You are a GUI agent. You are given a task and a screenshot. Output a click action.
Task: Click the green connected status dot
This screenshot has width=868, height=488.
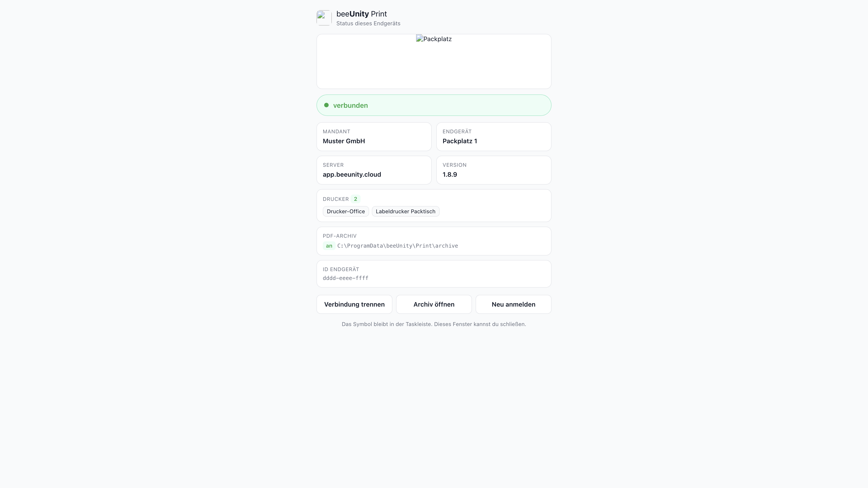[326, 105]
